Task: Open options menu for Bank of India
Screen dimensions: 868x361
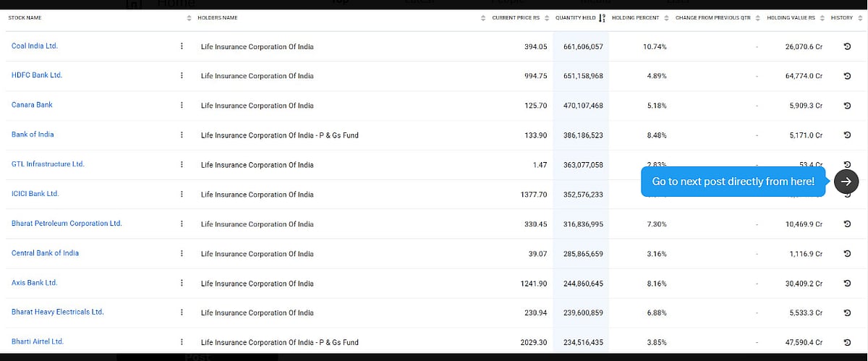Action: [x=182, y=135]
